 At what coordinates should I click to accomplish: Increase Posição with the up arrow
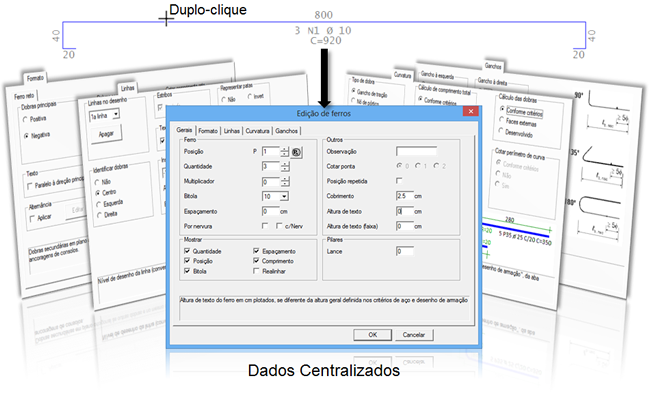point(285,149)
